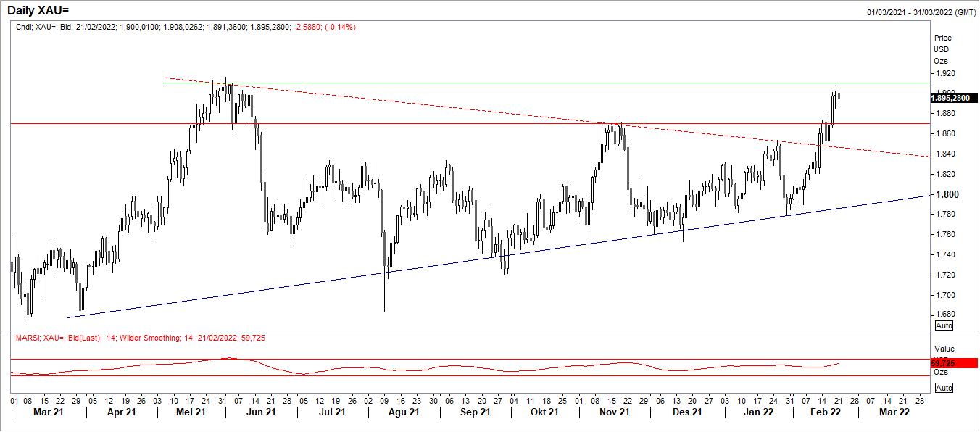Viewport: 980px width, 432px height.
Task: Click the "Mar 22" month label
Action: tap(894, 412)
